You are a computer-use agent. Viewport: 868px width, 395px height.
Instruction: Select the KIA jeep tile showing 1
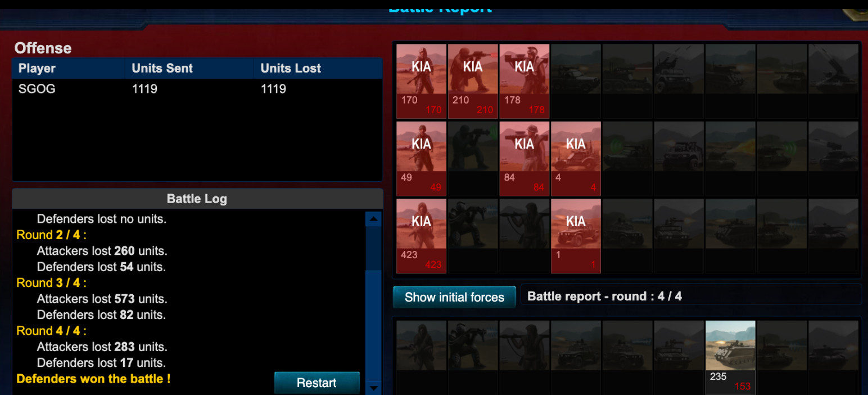pos(576,236)
